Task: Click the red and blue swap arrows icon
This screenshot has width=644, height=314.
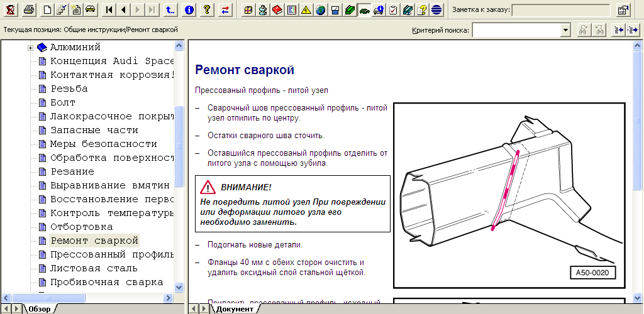Action: (226, 9)
